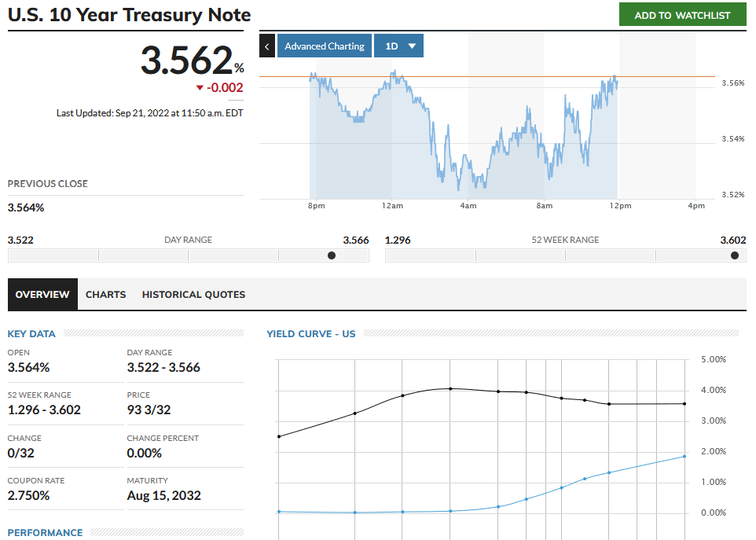Collapse chart with the left chevron icon
756x540 pixels.
(x=267, y=46)
